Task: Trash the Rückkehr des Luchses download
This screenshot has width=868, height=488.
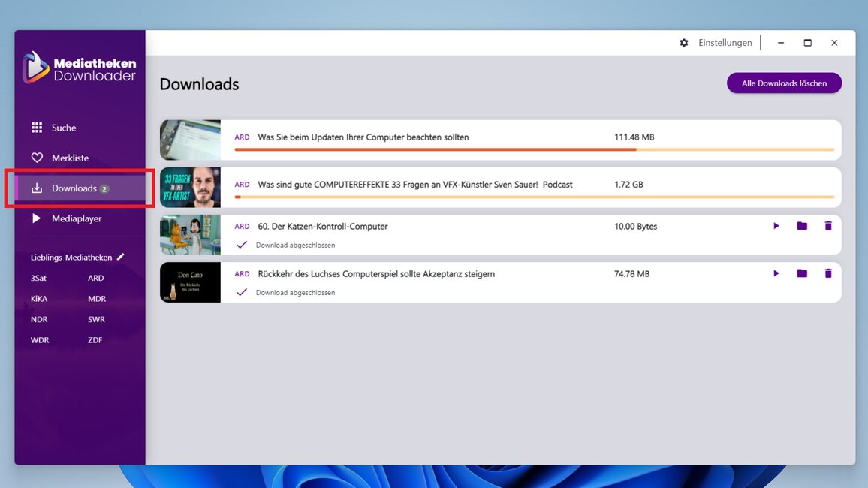Action: [x=828, y=274]
